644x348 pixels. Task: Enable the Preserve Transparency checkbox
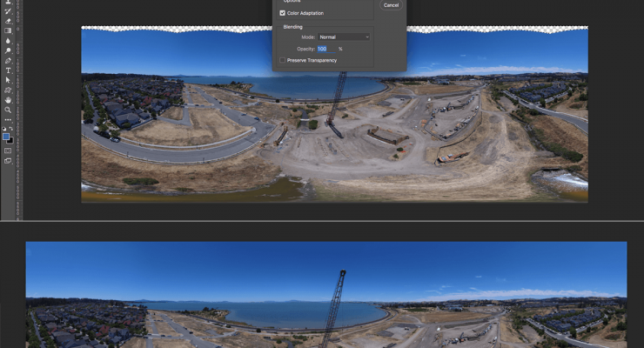click(x=283, y=60)
